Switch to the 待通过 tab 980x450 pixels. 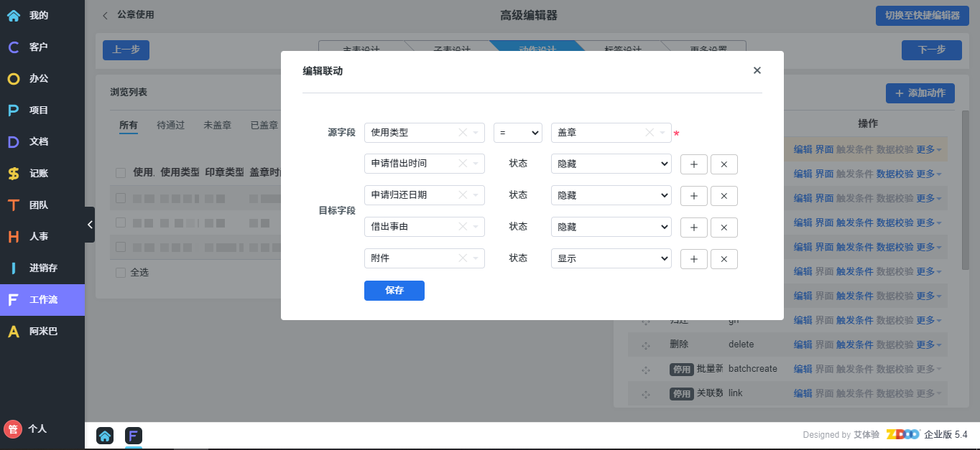170,125
